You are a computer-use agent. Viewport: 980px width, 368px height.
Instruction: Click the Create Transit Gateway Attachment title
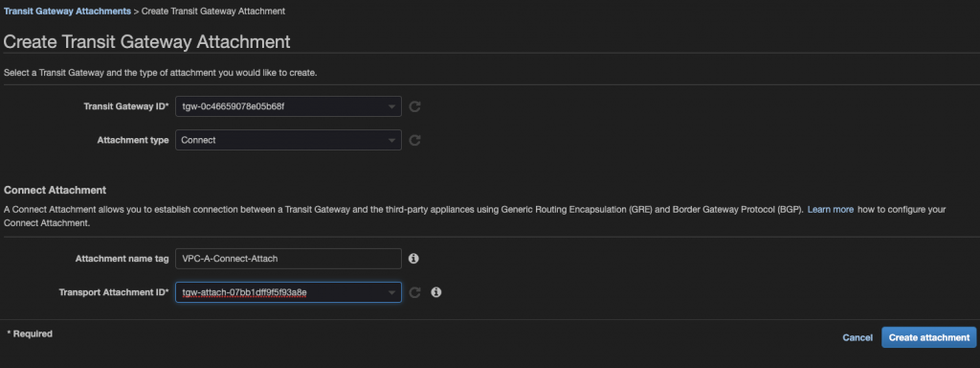tap(146, 42)
